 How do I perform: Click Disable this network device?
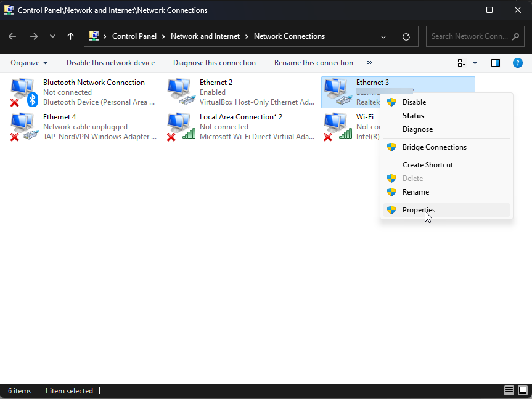(110, 63)
